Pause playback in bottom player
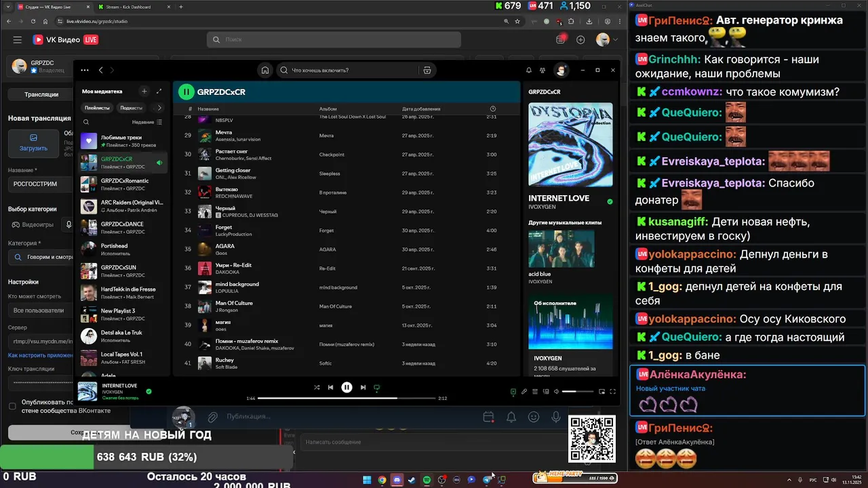 tap(347, 388)
